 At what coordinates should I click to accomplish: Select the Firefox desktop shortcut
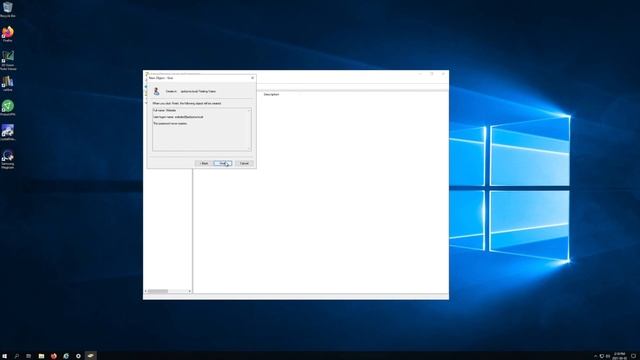[x=8, y=34]
